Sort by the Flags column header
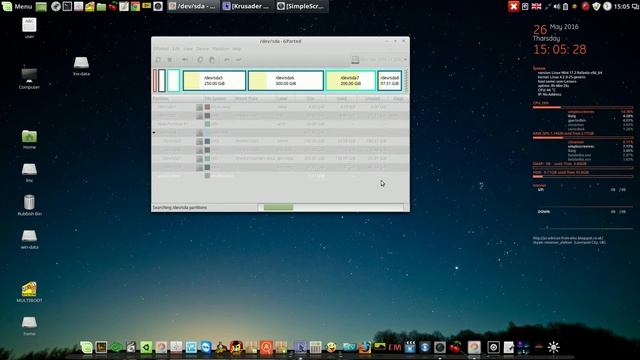Screen dimensions: 640x360 pyautogui.click(x=398, y=98)
